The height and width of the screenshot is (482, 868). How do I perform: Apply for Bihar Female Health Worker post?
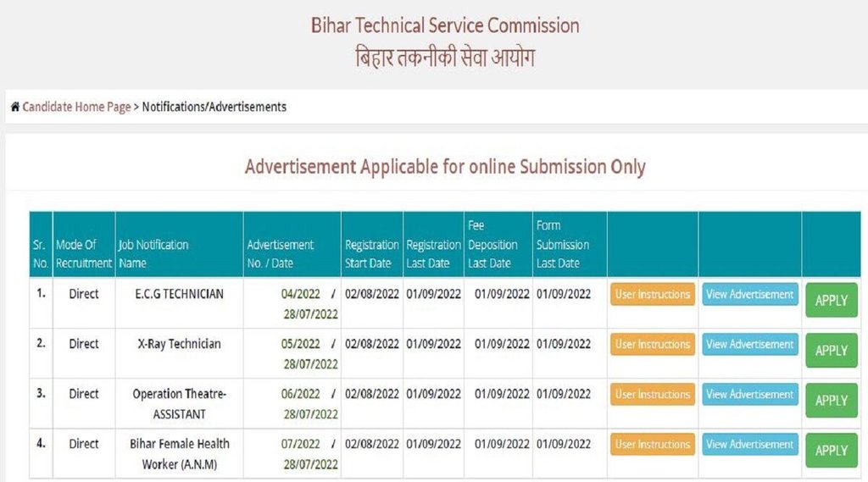tap(831, 450)
